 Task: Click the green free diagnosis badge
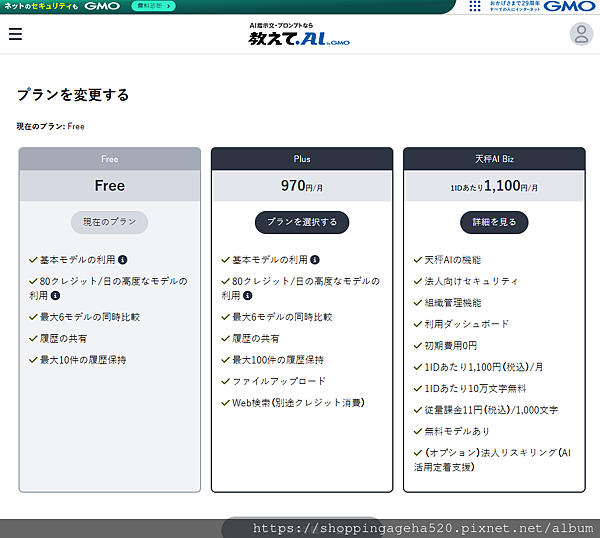(153, 6)
